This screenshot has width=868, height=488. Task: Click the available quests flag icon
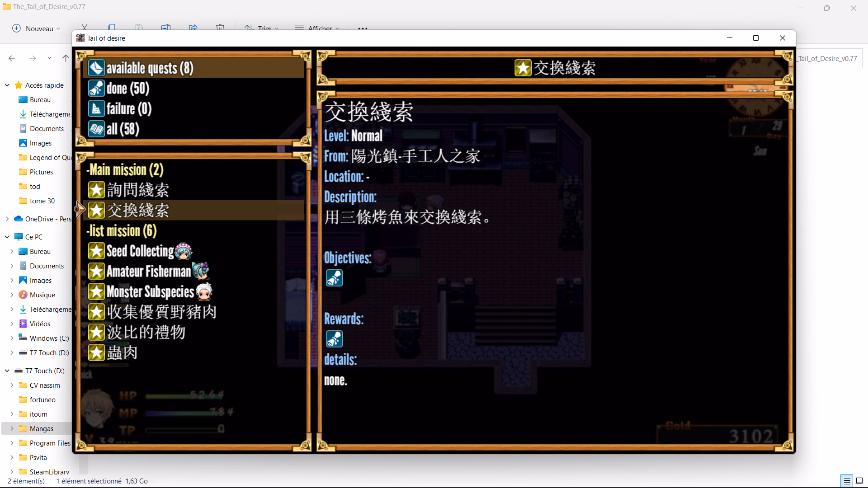click(96, 68)
